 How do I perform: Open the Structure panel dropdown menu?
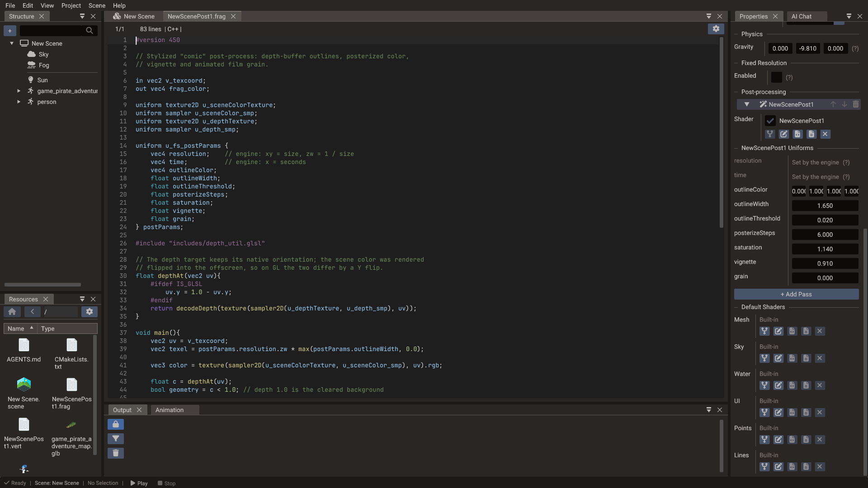82,16
